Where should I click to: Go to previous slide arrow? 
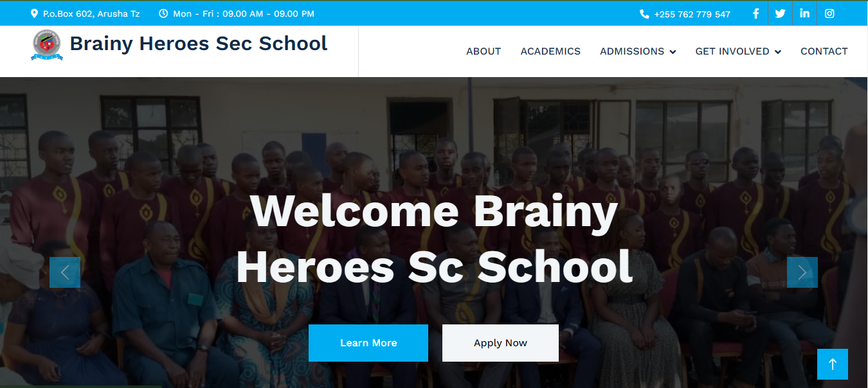(65, 272)
